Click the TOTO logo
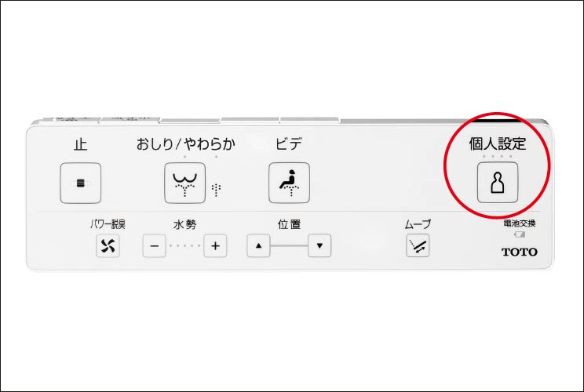The width and height of the screenshot is (584, 392). coord(520,252)
